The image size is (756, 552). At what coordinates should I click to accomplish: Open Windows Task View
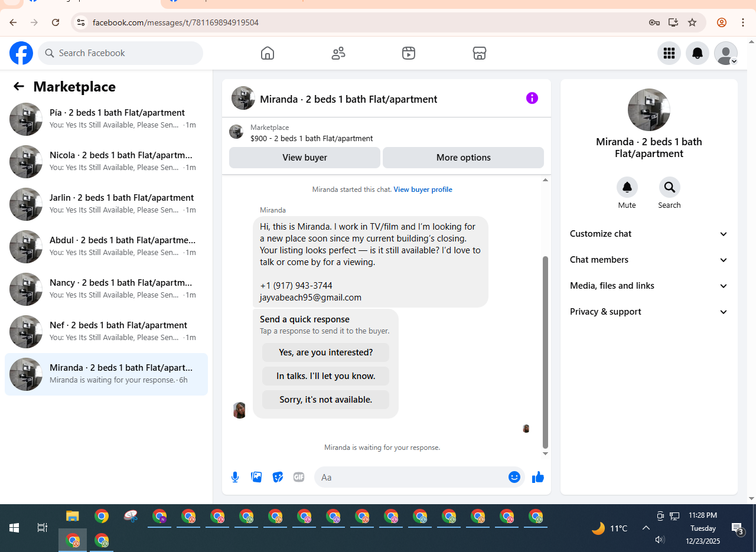[x=43, y=528]
